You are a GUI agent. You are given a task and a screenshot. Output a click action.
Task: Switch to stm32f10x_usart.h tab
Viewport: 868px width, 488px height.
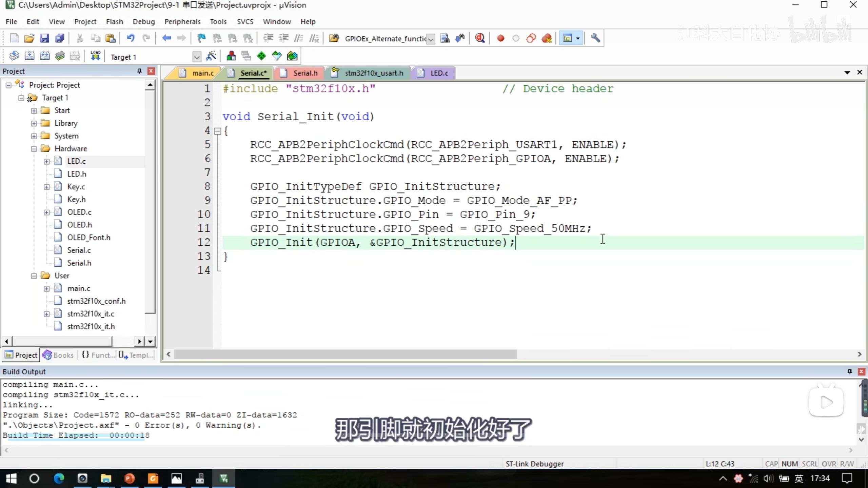point(374,73)
